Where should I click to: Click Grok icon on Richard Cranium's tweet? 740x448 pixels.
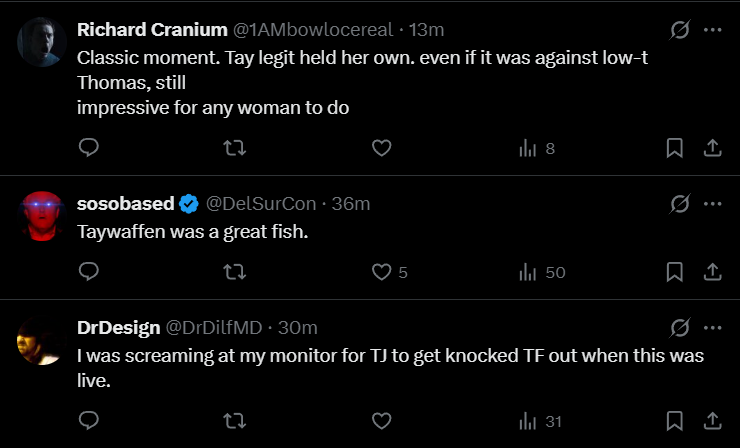680,30
